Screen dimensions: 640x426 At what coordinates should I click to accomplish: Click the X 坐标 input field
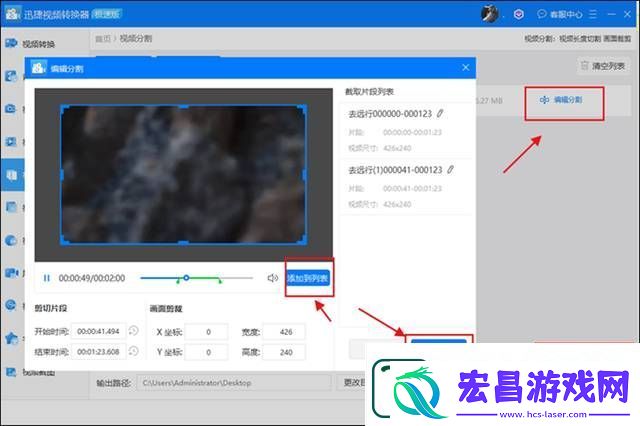[x=206, y=332]
